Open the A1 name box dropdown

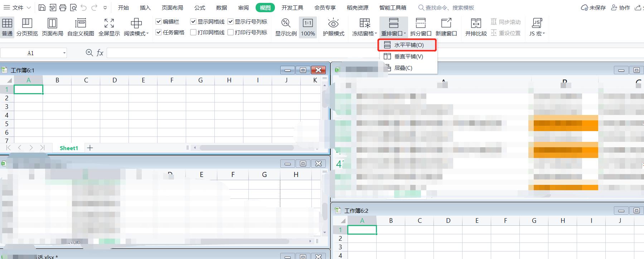pyautogui.click(x=64, y=53)
